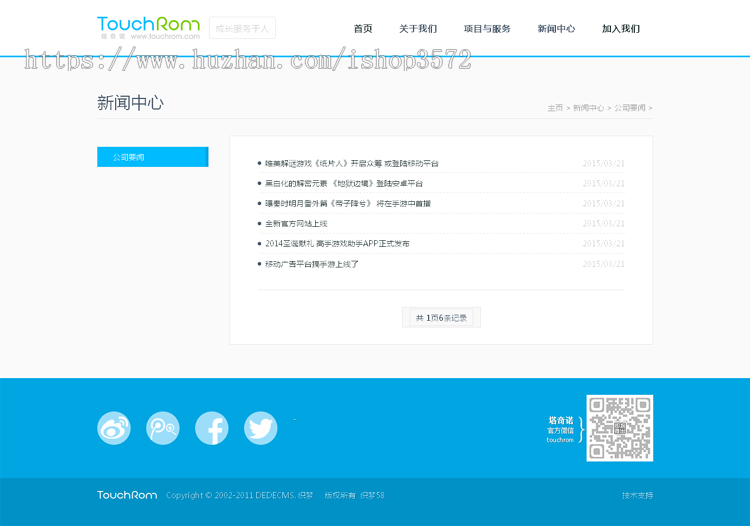Click the white TouchRom logo in footer

(x=127, y=495)
